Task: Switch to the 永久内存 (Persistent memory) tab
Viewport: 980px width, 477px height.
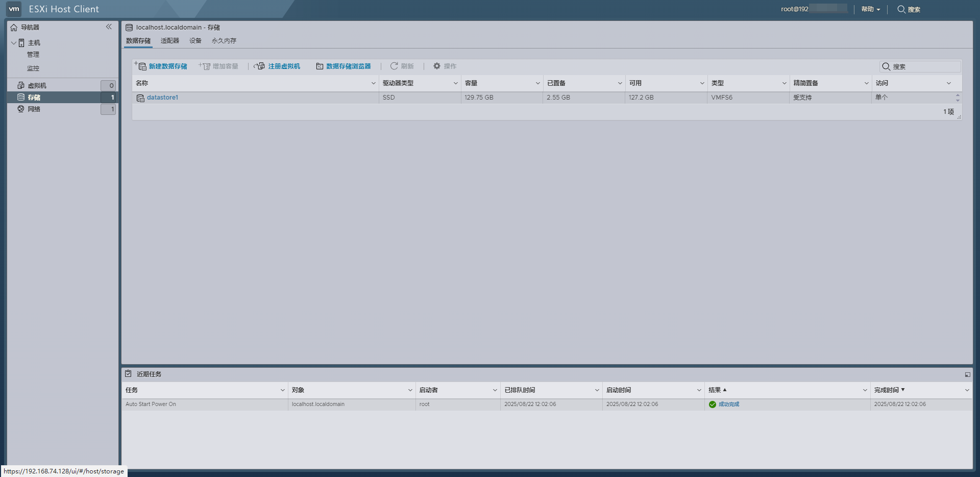Action: point(224,40)
